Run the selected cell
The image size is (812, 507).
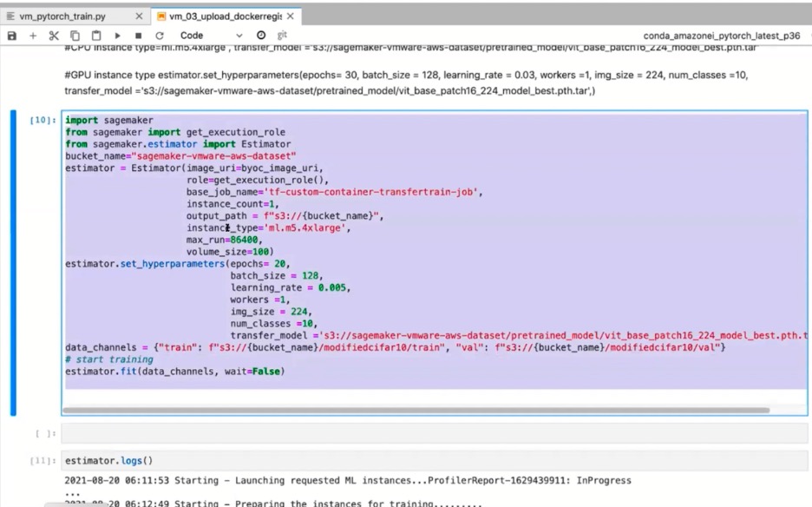point(119,36)
